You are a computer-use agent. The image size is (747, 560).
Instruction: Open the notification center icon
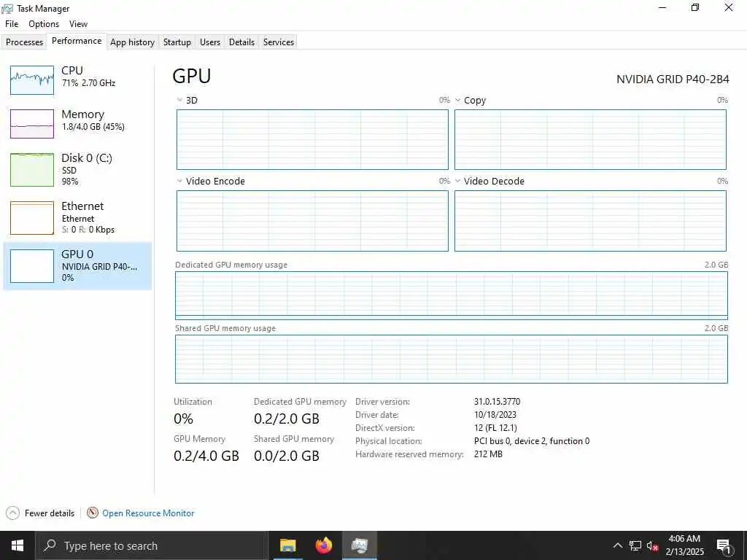(724, 546)
